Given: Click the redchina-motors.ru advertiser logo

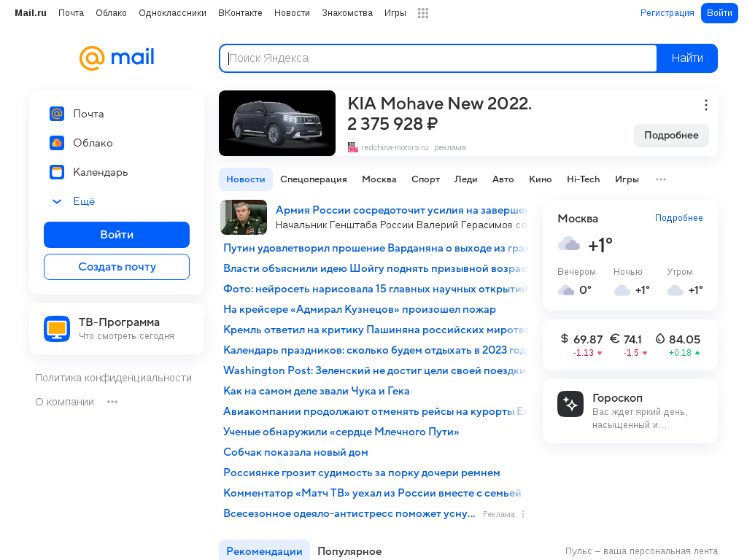Looking at the screenshot, I should (x=352, y=147).
